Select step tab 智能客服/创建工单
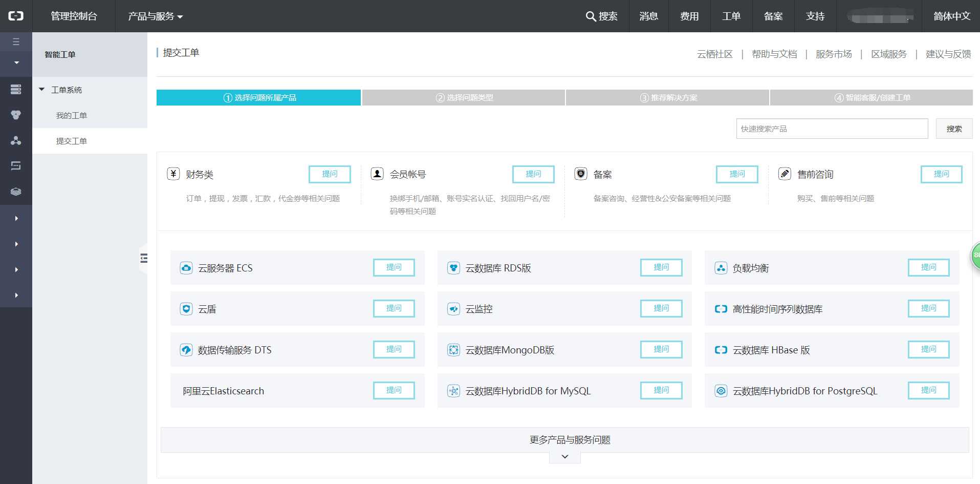This screenshot has width=980, height=484. point(872,97)
